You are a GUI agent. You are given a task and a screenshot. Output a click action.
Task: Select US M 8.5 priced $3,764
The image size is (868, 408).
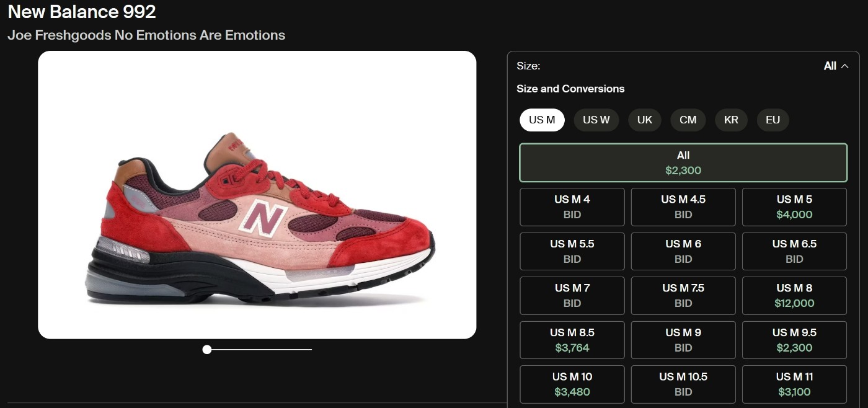point(572,340)
